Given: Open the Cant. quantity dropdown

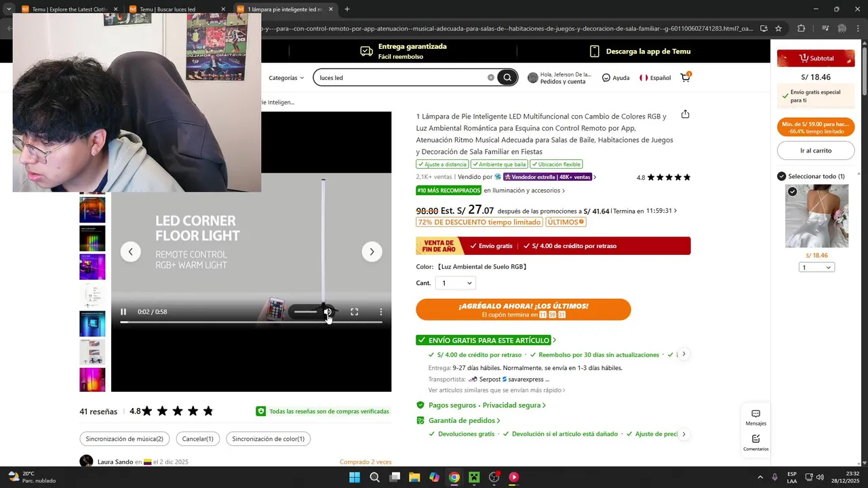Looking at the screenshot, I should pyautogui.click(x=456, y=283).
